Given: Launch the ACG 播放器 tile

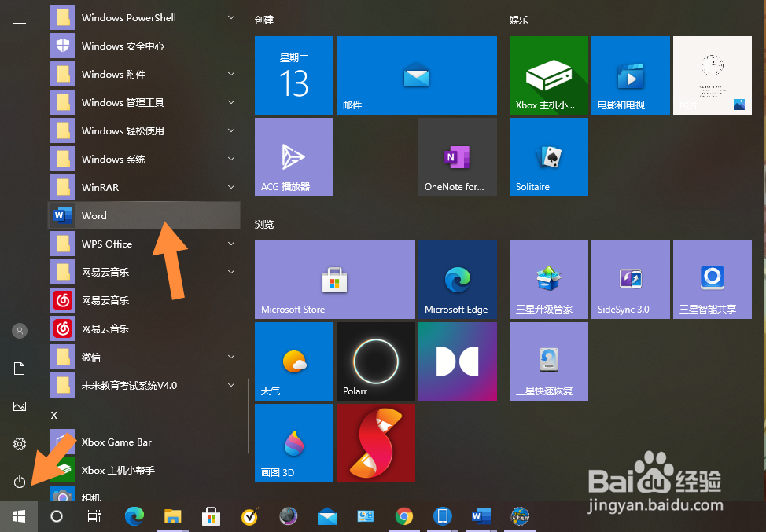Looking at the screenshot, I should [294, 157].
